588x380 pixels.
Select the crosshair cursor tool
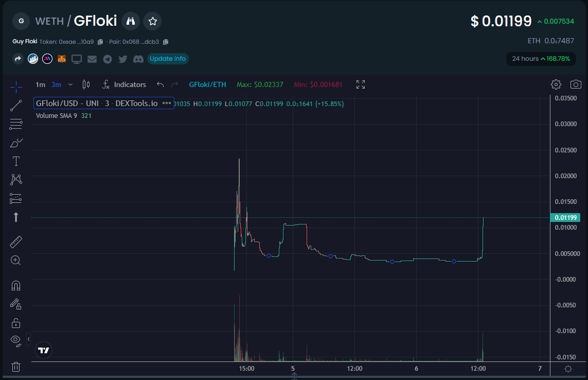[x=16, y=87]
